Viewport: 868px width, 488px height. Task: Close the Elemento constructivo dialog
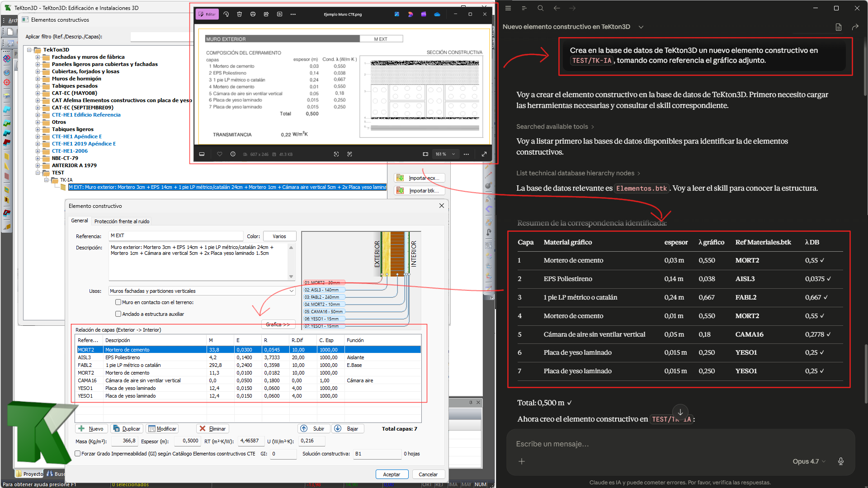442,206
